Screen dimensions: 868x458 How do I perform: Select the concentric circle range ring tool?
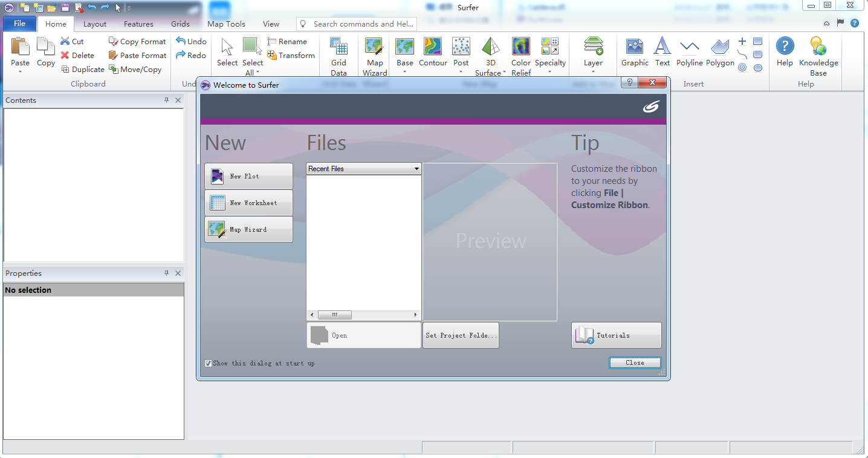click(x=742, y=68)
